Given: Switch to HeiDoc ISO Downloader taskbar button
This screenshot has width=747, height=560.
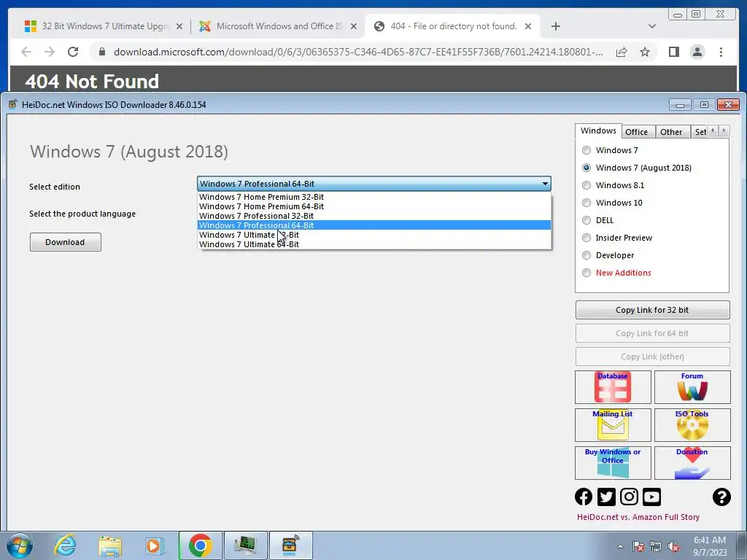Looking at the screenshot, I should click(x=290, y=545).
